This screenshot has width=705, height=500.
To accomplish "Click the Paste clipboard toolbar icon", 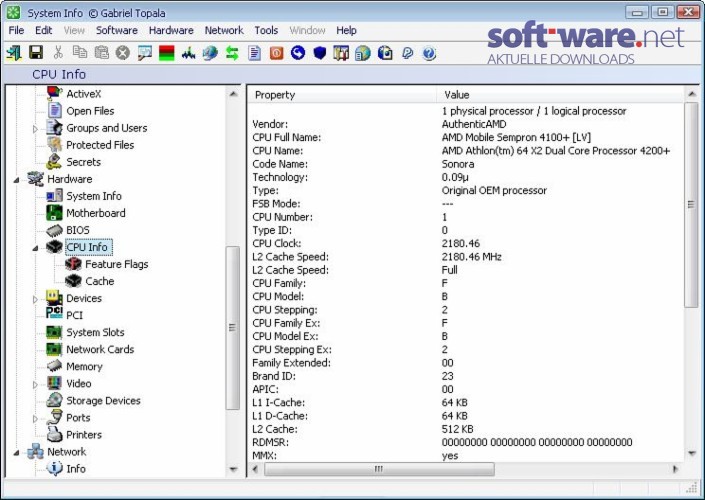I will pos(102,53).
